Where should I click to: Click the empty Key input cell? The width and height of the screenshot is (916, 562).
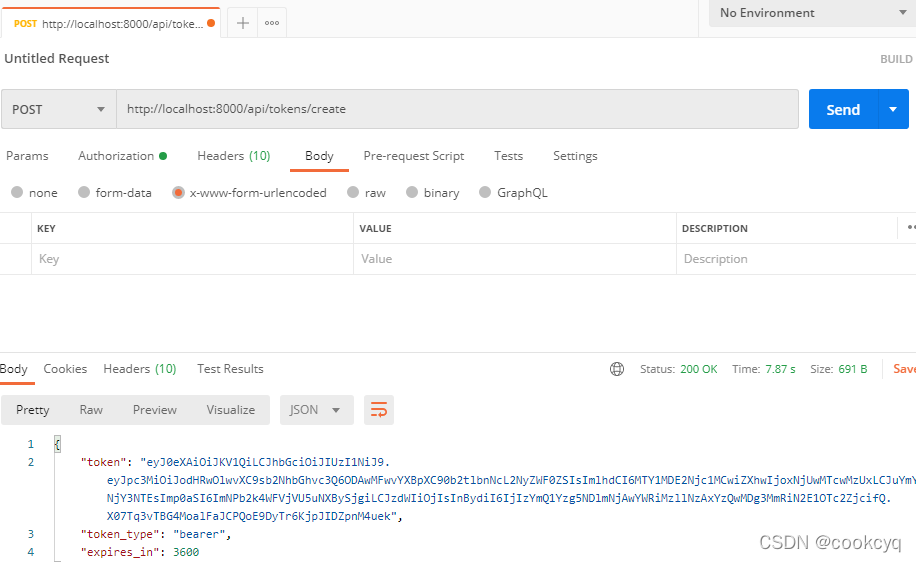pyautogui.click(x=192, y=259)
